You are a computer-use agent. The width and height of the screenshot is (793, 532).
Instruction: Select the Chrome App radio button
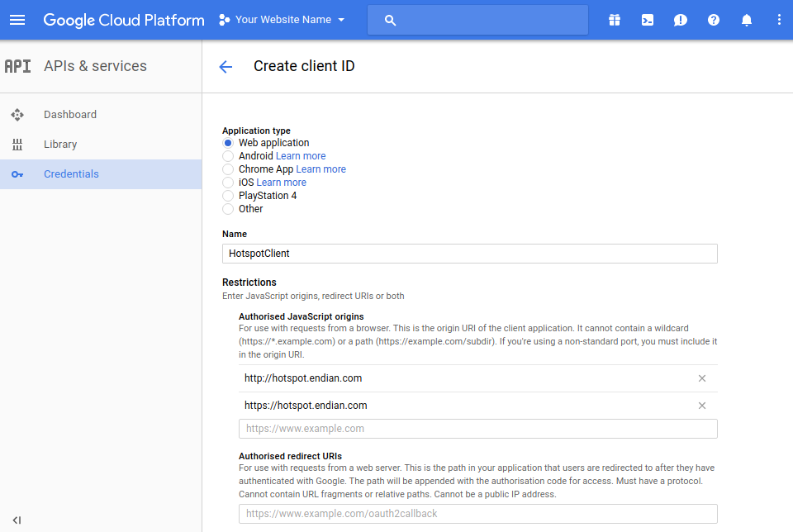(x=228, y=169)
